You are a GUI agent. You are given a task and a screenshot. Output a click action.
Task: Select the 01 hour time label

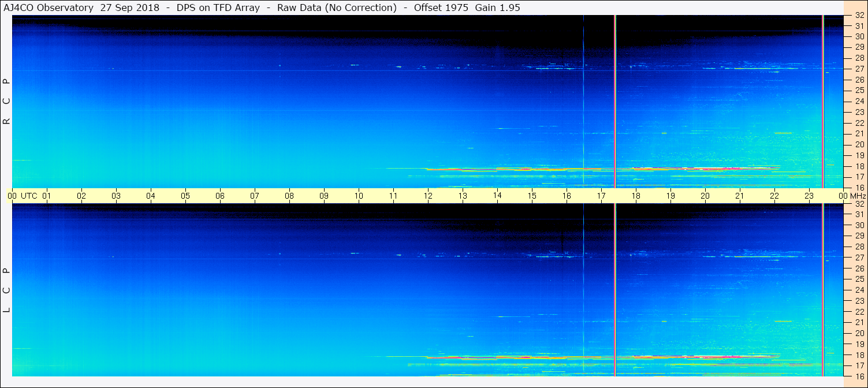pyautogui.click(x=47, y=196)
